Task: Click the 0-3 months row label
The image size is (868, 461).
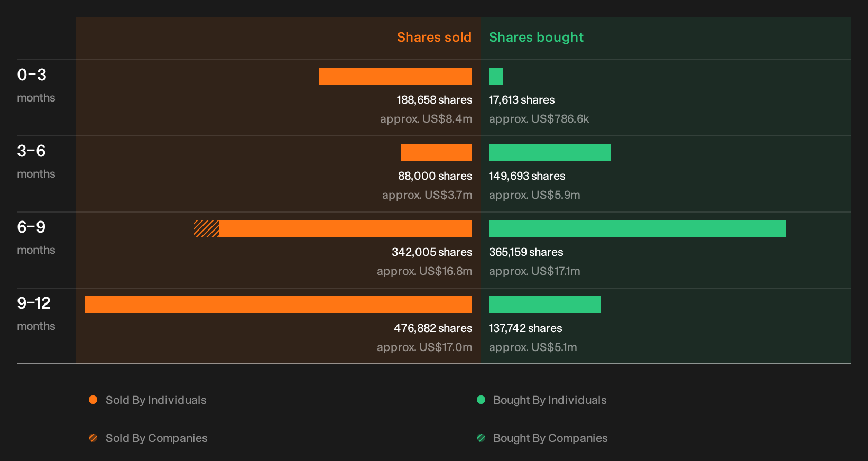Action: (36, 85)
